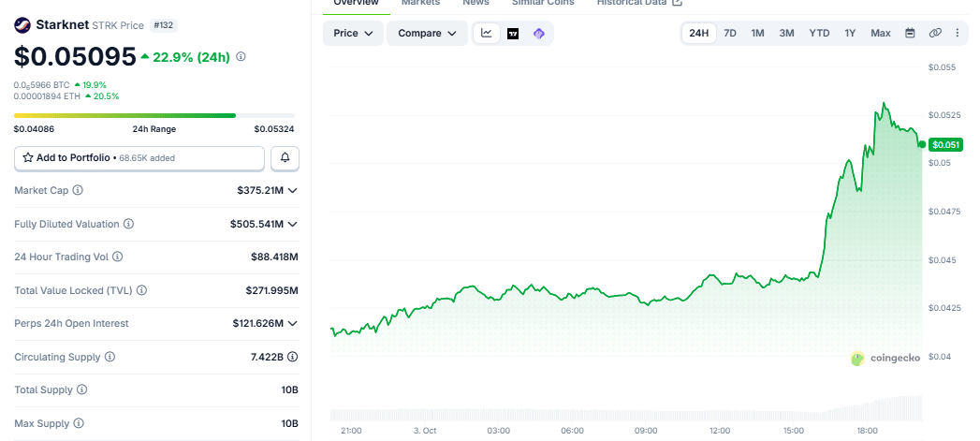Image resolution: width=980 pixels, height=441 pixels.
Task: Expand the Fully Diluted Valuation chevron
Action: click(x=292, y=224)
